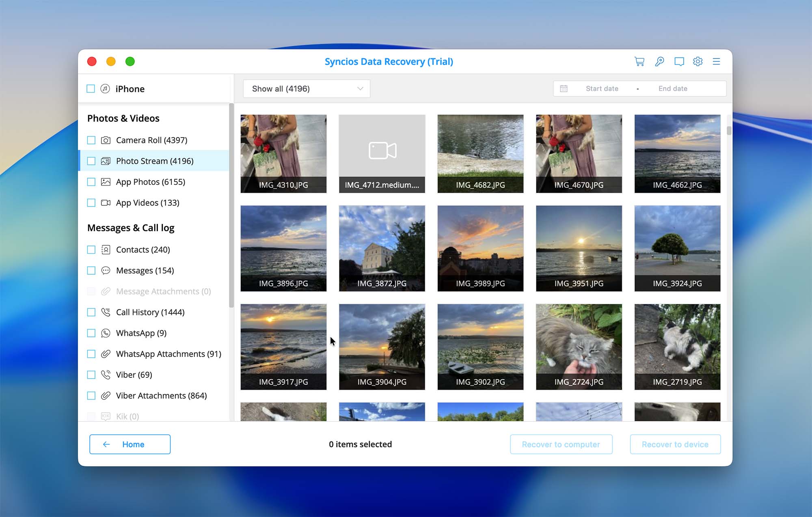
Task: Click the key registration icon
Action: 659,61
